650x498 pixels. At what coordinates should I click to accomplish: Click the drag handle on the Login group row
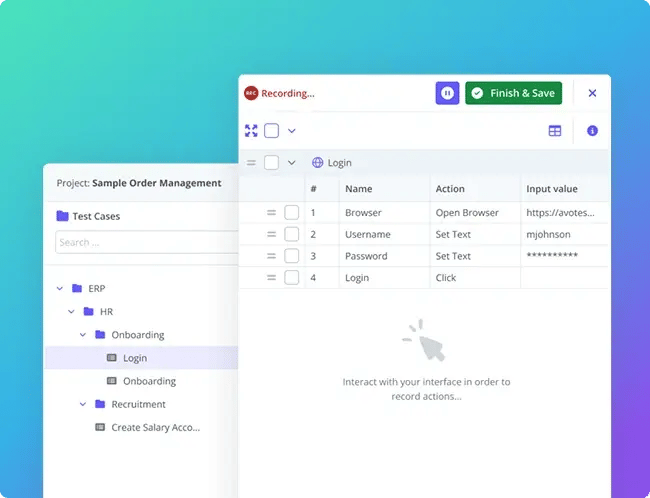[x=251, y=163]
